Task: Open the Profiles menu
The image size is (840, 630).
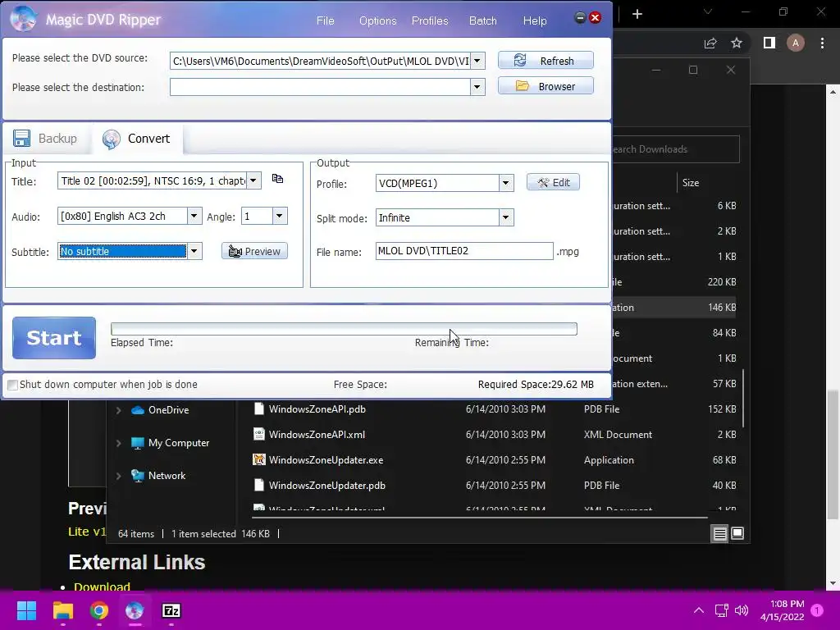Action: click(430, 21)
